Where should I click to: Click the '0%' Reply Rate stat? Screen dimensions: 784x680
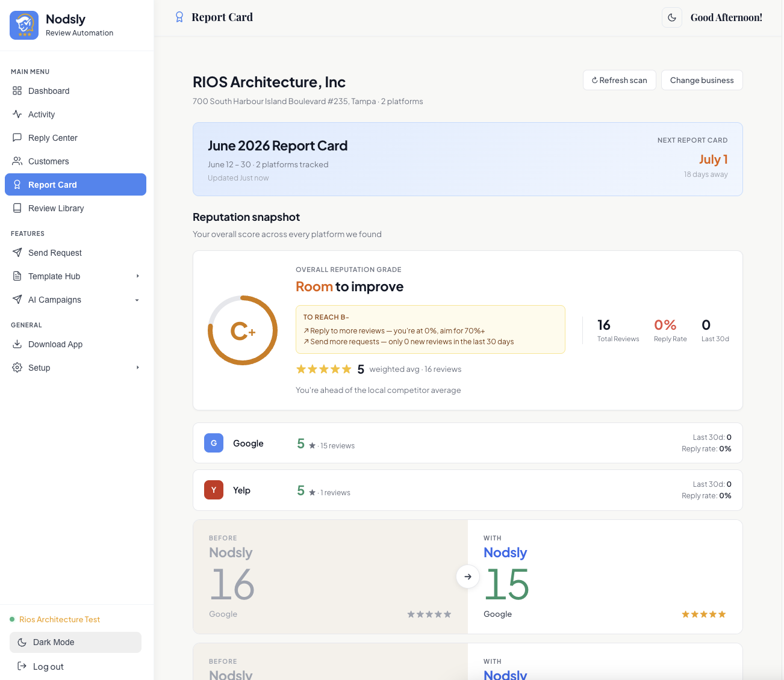point(665,325)
